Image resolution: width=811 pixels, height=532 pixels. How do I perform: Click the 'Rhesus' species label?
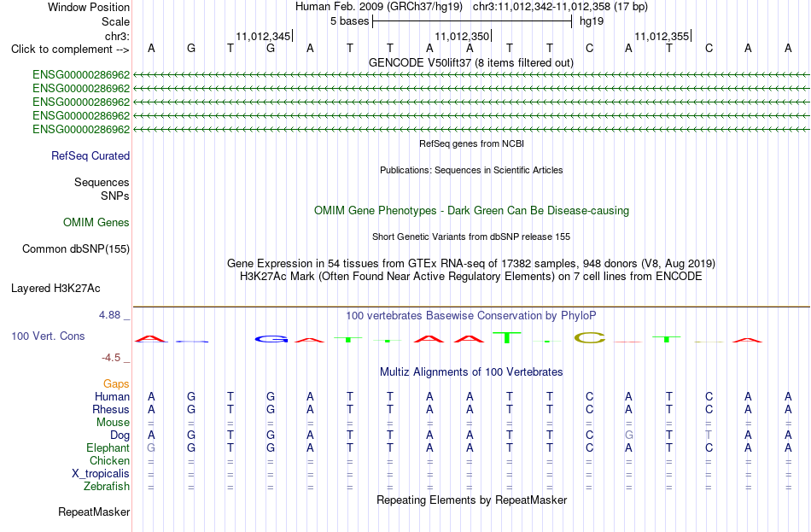(x=111, y=410)
